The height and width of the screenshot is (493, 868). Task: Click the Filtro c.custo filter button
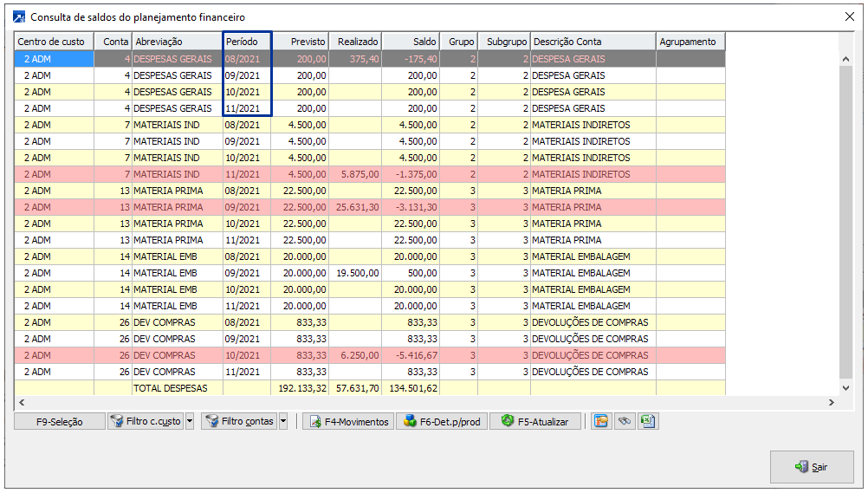coord(145,421)
